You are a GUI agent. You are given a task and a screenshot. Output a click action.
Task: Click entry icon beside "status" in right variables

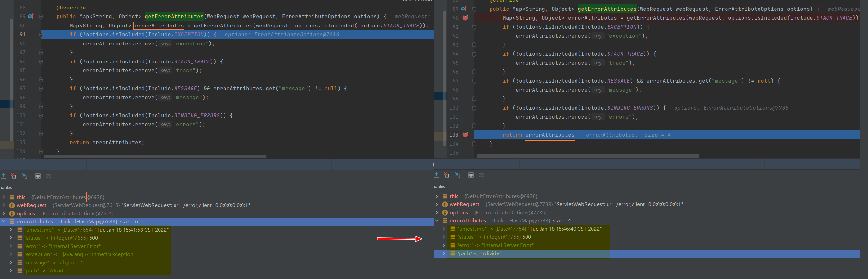pyautogui.click(x=453, y=237)
